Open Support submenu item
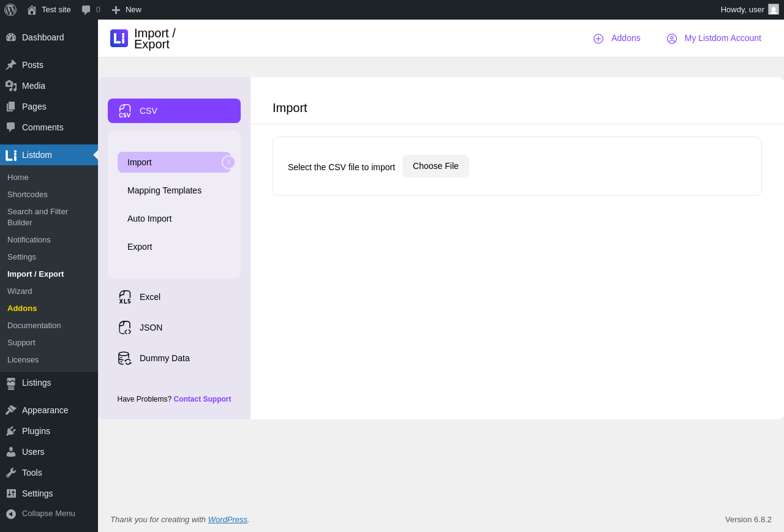This screenshot has height=532, width=784. coord(49,343)
